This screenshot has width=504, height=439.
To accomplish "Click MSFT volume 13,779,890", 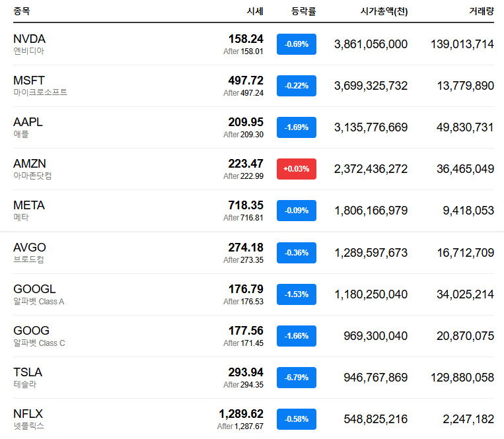I will coord(466,86).
